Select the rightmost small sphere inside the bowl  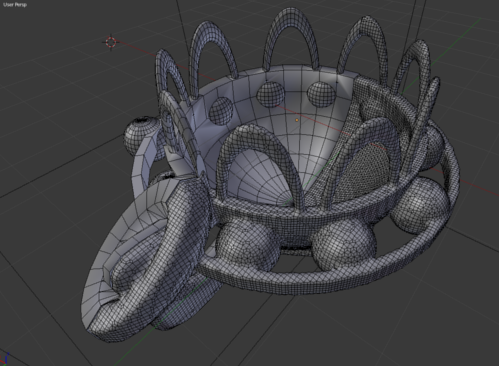click(321, 95)
